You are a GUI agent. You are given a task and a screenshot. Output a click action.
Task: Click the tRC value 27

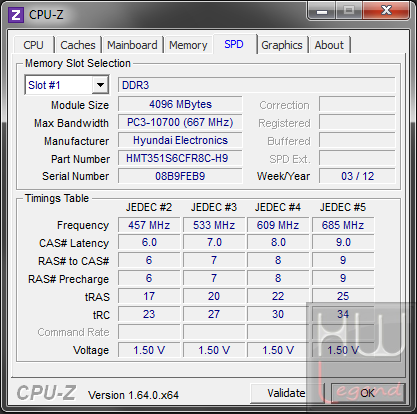tap(214, 314)
